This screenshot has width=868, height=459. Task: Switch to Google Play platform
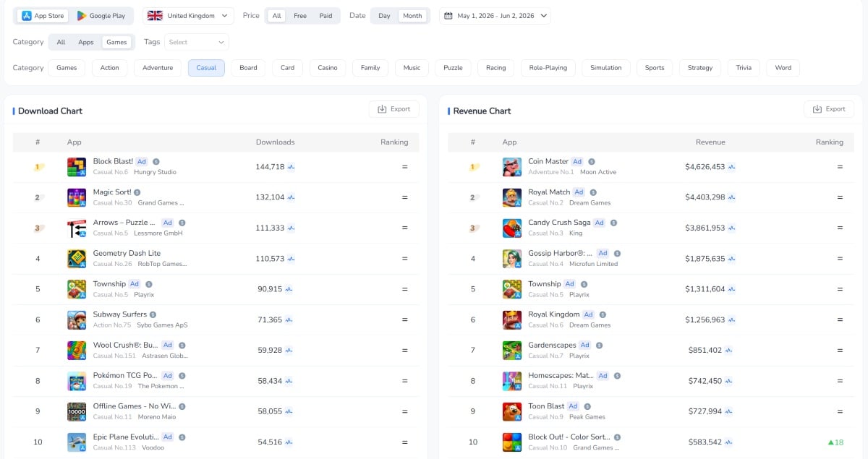pyautogui.click(x=101, y=16)
